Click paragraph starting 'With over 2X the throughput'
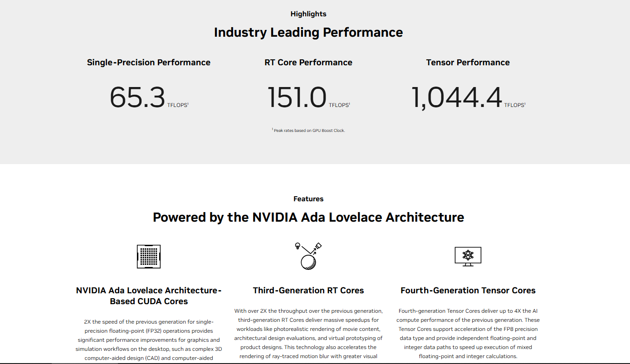The height and width of the screenshot is (364, 630). [x=308, y=334]
